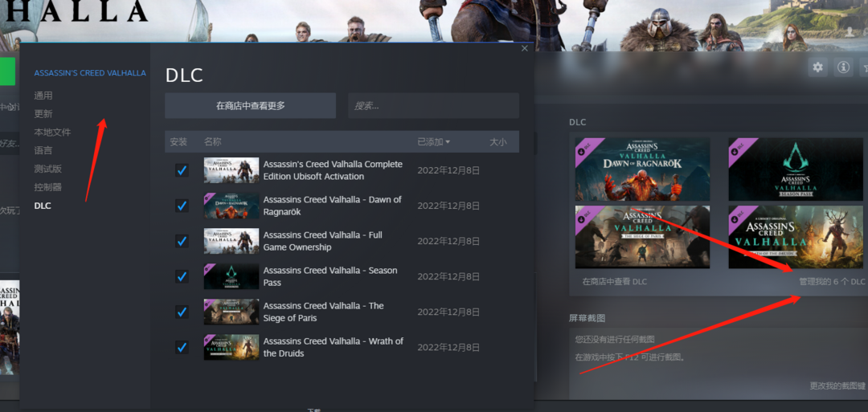Viewport: 868px width, 412px height.
Task: Click Complete Edition list thumbnail
Action: point(231,170)
